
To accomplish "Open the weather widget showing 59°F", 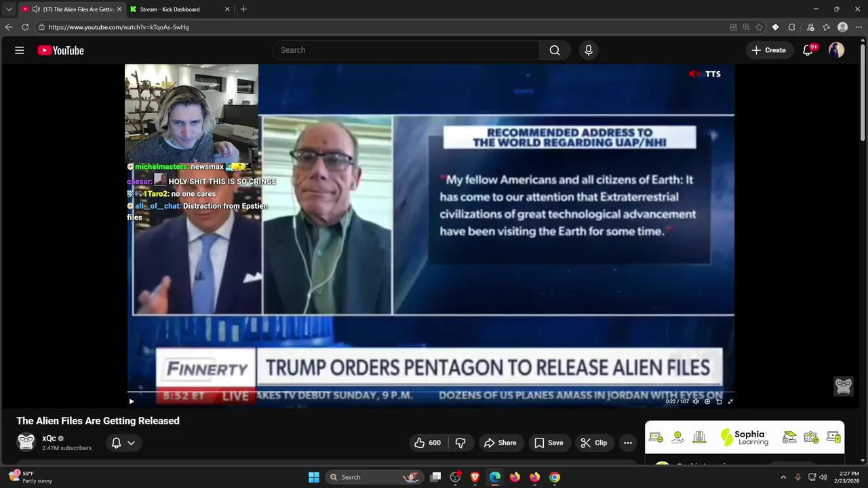I will pyautogui.click(x=31, y=477).
